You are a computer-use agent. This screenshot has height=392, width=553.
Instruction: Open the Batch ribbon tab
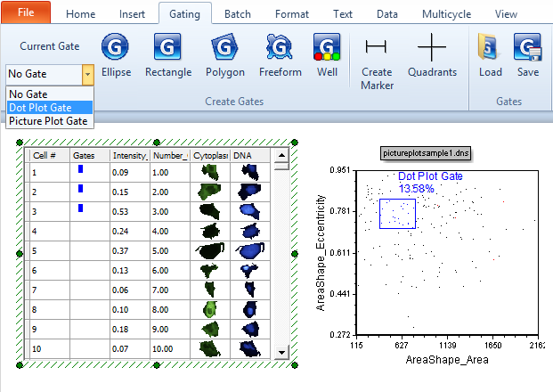click(237, 14)
